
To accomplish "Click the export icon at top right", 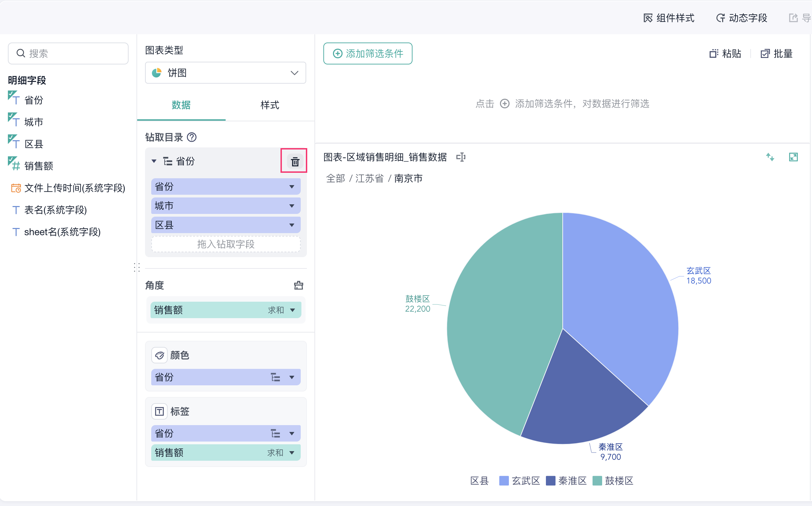I will pos(793,18).
